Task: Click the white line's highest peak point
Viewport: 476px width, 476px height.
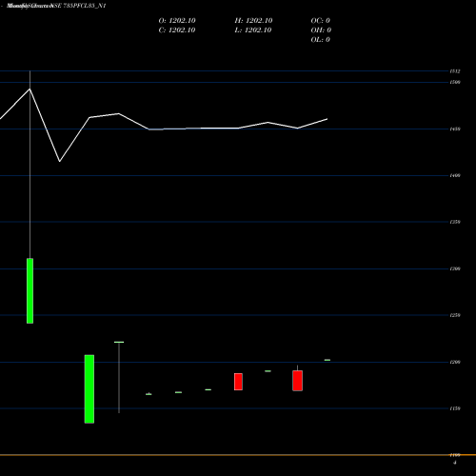Action: click(30, 89)
